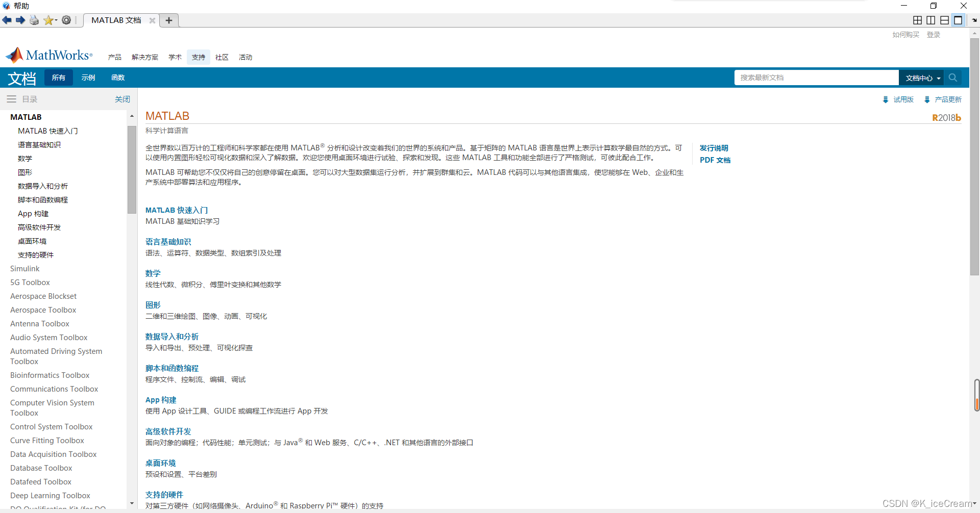980x513 pixels.
Task: Open the 脚本和函数编程 heading link in main content
Action: click(x=172, y=368)
